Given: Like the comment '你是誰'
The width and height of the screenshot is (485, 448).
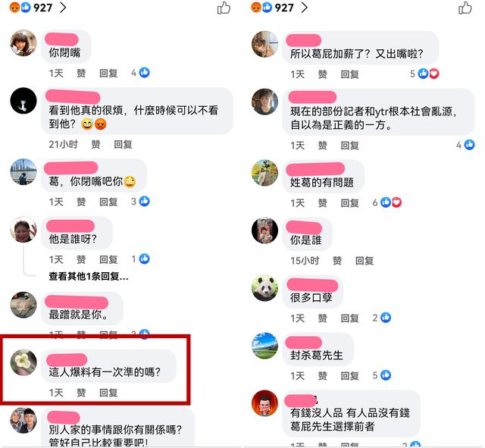Looking at the screenshot, I should 337,261.
